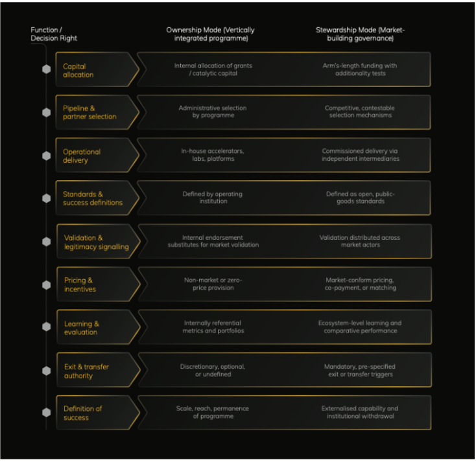
Task: Select the Capital allocation row label
Action: point(78,70)
